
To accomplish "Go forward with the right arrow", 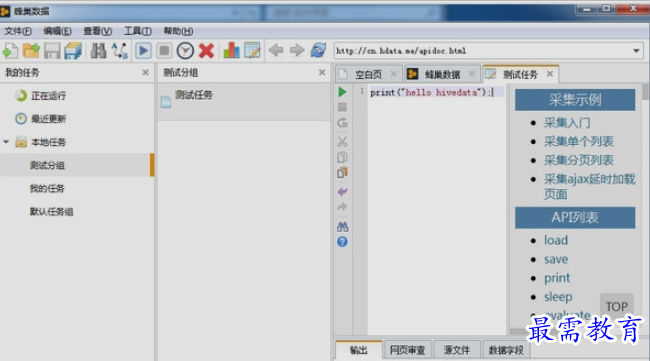I will click(297, 51).
